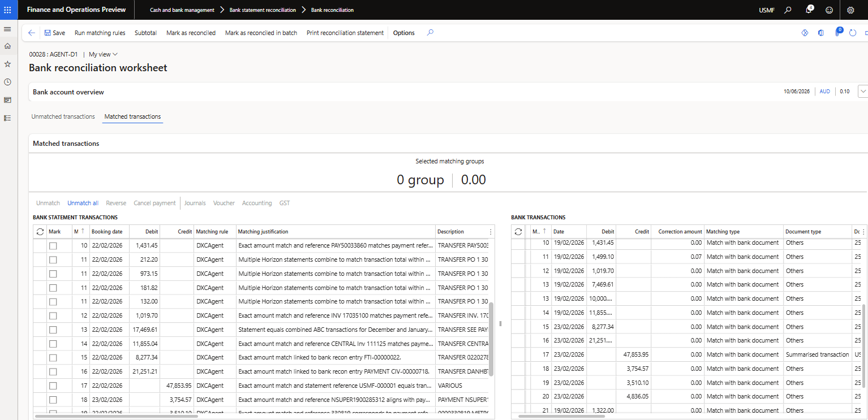Go back using the back arrow
Viewport: 868px width, 420px height.
click(x=32, y=33)
